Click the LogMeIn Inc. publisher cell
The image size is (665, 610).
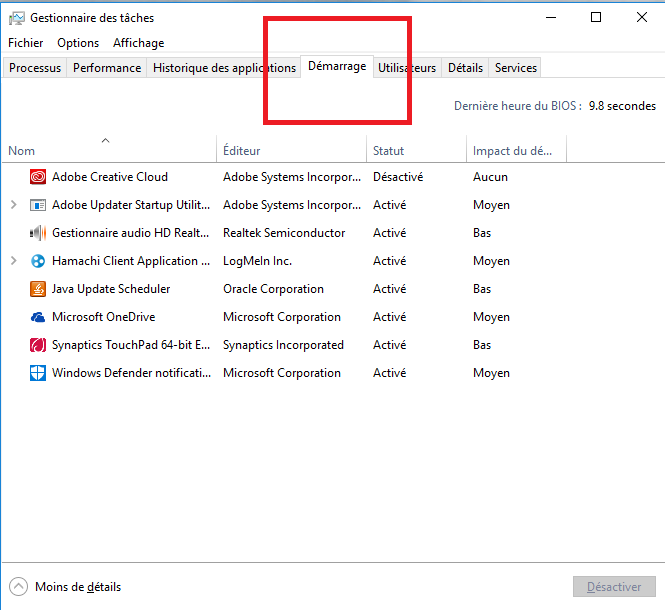pyautogui.click(x=257, y=261)
